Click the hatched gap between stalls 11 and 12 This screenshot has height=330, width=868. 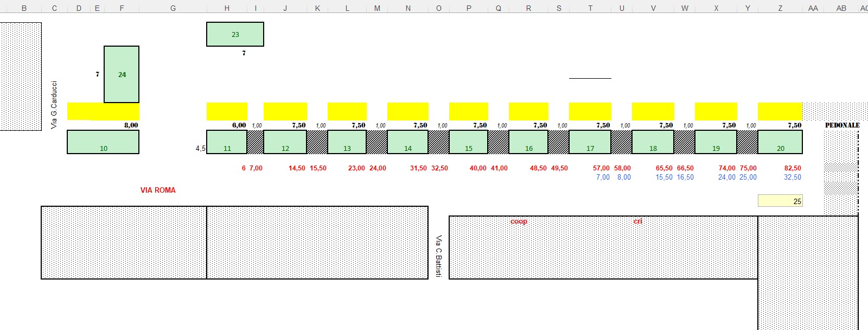point(255,142)
